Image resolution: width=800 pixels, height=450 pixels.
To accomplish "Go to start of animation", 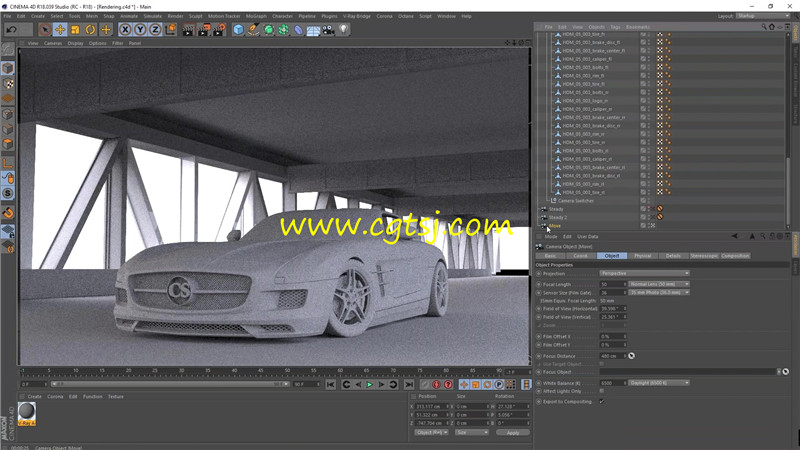I will (x=331, y=385).
